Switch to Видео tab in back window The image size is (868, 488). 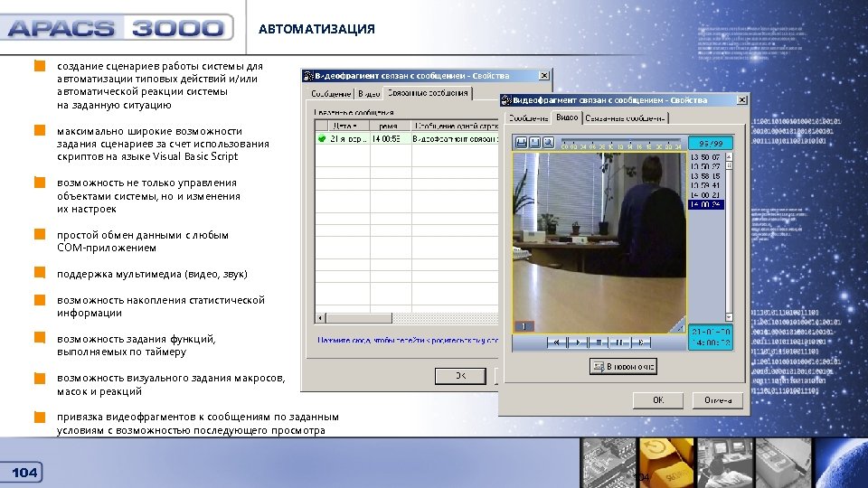coord(369,93)
